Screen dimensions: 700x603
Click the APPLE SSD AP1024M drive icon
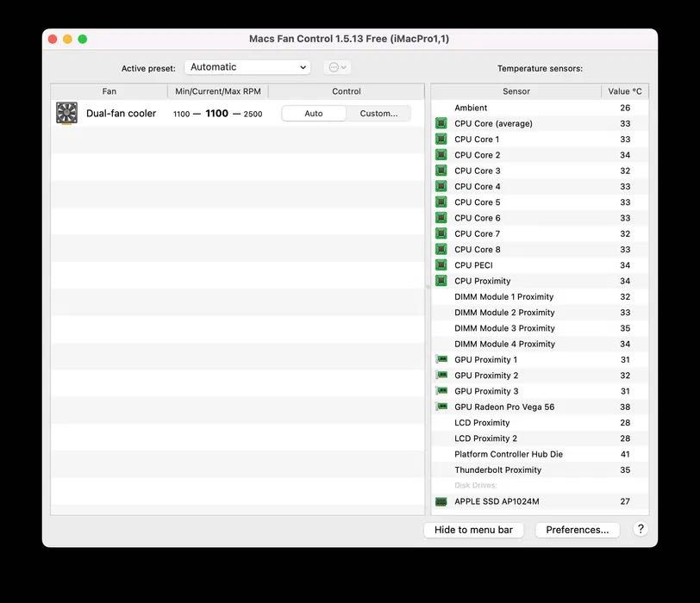[x=441, y=501]
